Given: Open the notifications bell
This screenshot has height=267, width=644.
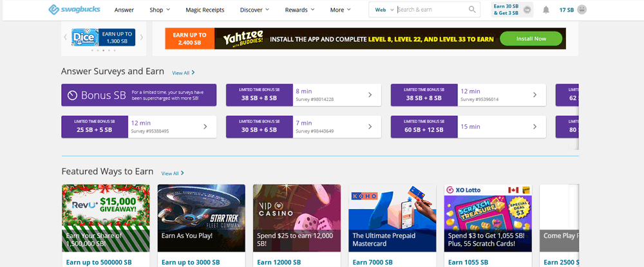Looking at the screenshot, I should 546,10.
